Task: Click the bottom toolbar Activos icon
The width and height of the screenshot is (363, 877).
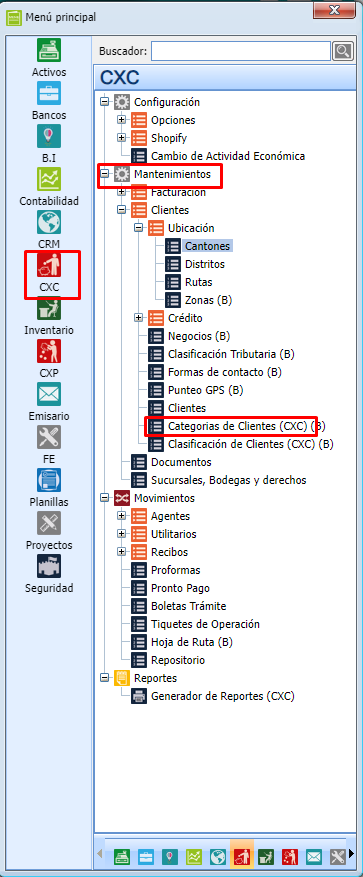Action: coord(122,856)
